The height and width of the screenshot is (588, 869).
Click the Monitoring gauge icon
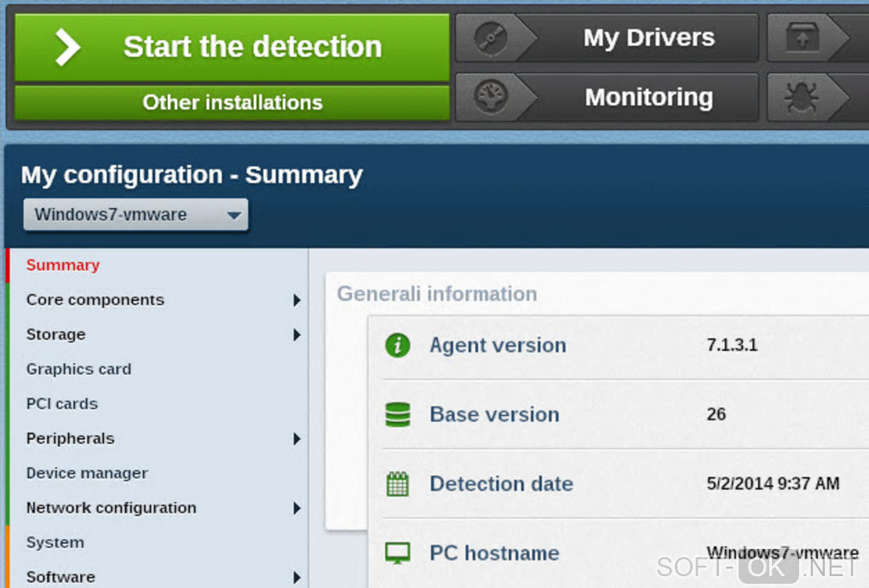[492, 98]
